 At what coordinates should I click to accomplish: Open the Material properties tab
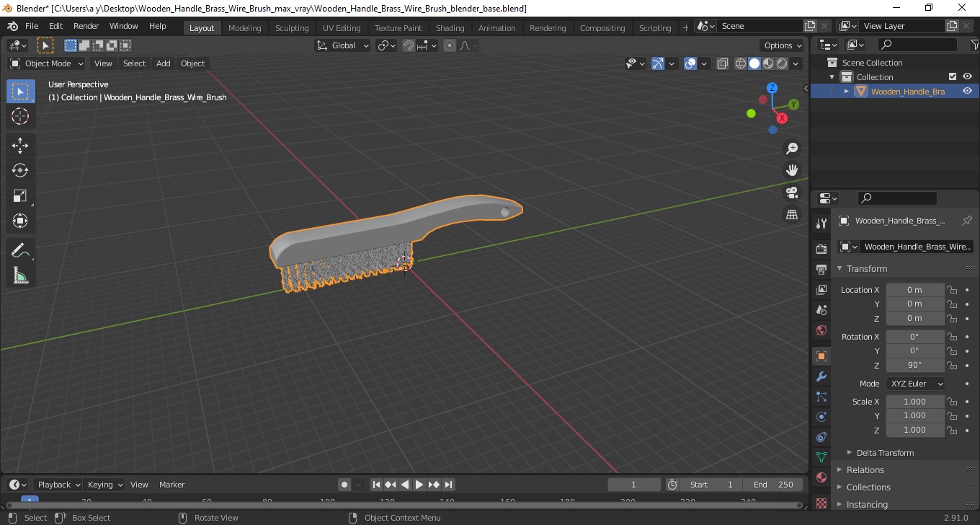pos(821,477)
